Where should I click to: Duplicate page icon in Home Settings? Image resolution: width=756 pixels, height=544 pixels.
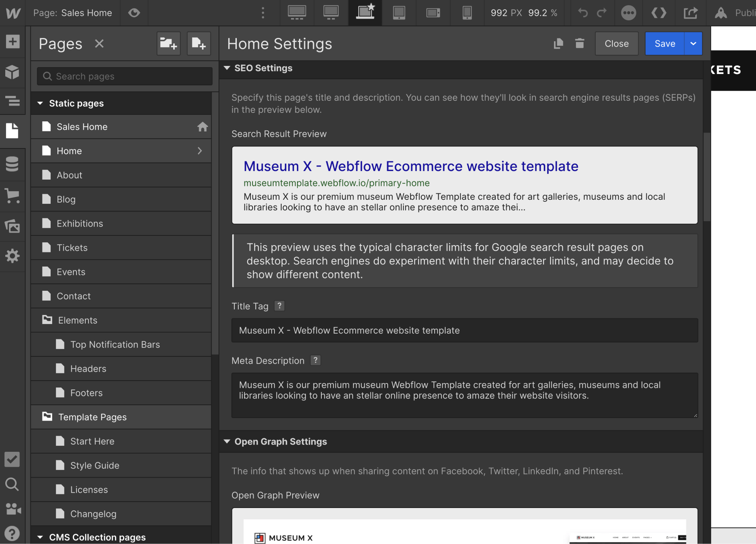[559, 43]
